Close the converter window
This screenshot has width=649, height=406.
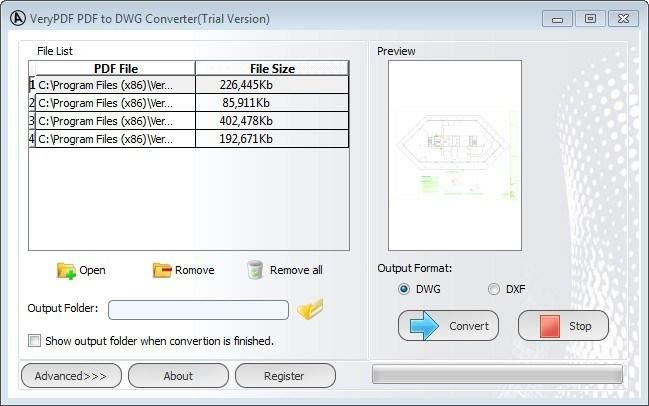coord(623,19)
